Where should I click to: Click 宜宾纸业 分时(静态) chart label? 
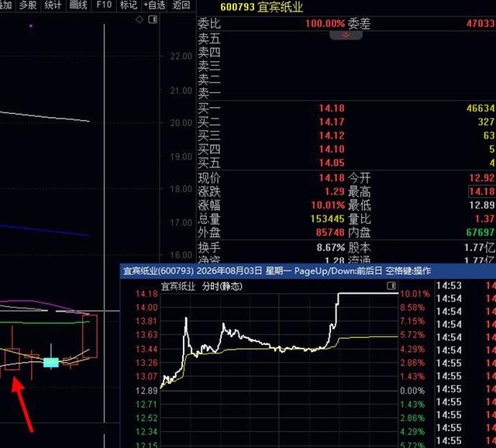(x=201, y=287)
